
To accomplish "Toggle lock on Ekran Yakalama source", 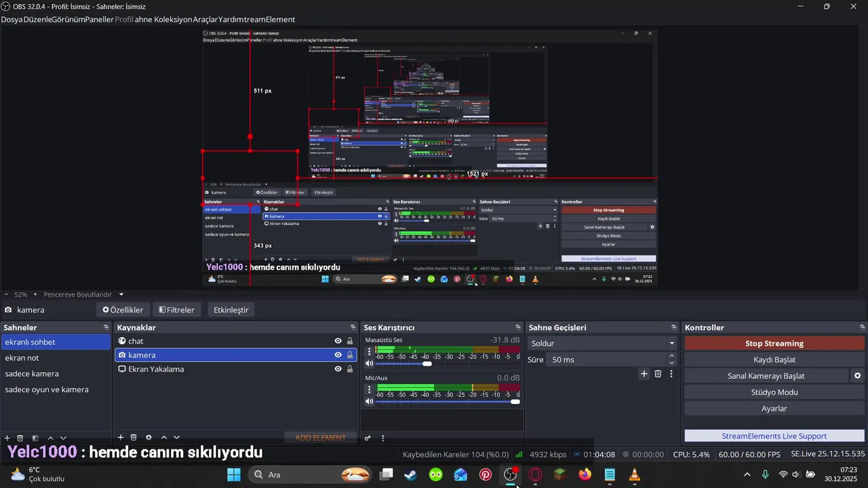I will (350, 369).
